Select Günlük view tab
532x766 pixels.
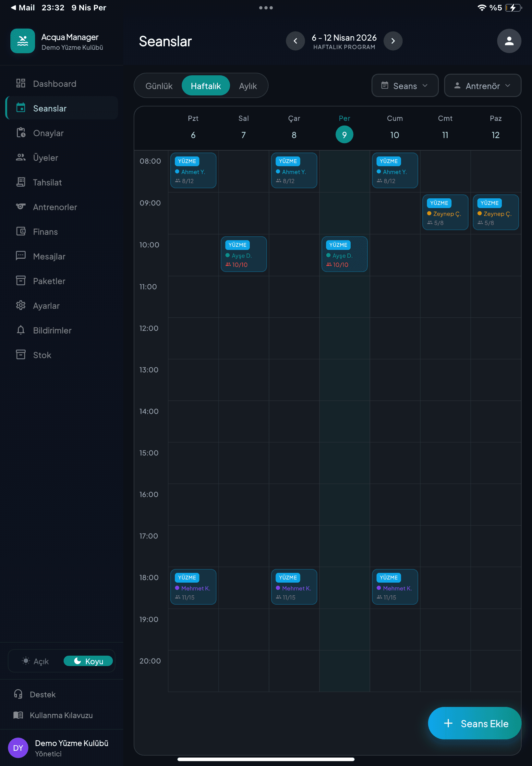pyautogui.click(x=159, y=86)
